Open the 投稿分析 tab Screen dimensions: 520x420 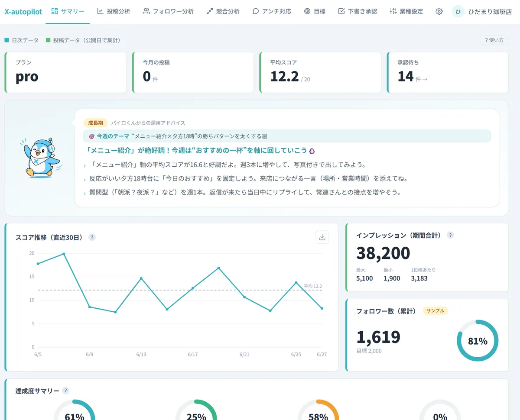click(x=114, y=12)
